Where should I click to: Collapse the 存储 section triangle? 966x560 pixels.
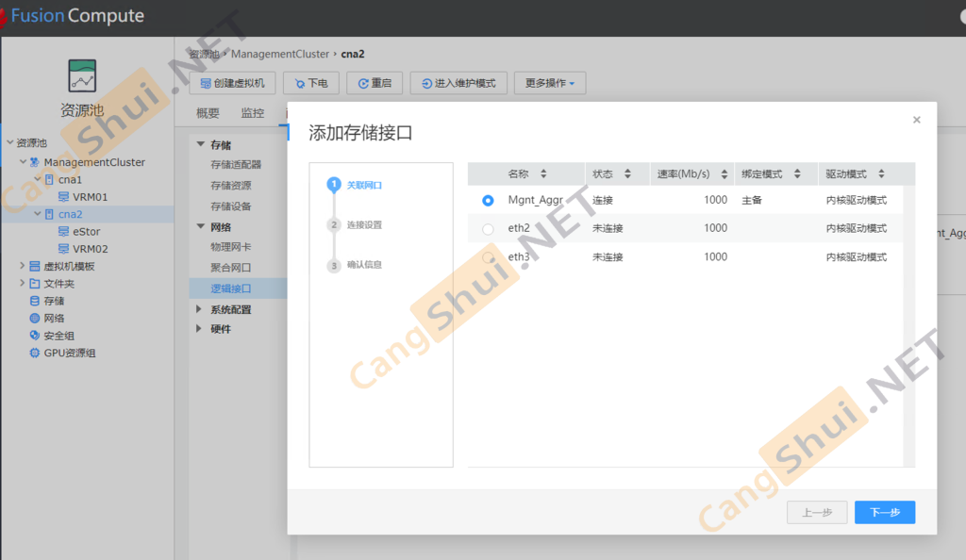[x=200, y=144]
